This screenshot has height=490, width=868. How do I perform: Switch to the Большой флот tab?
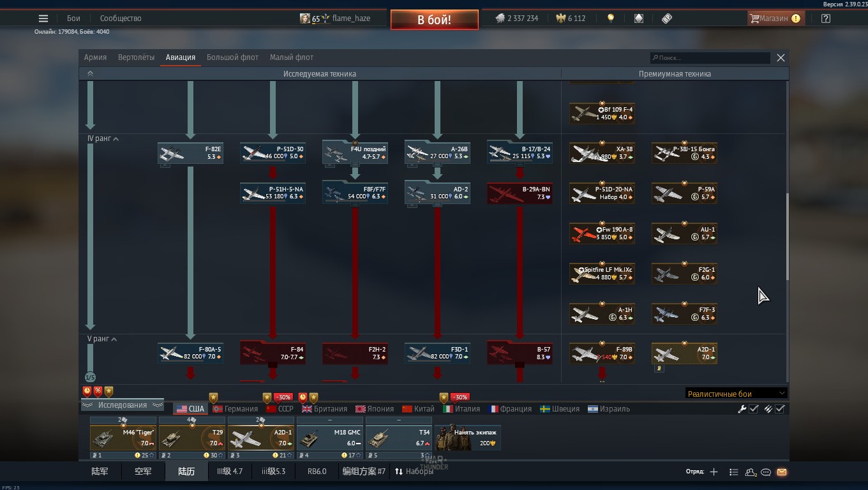click(232, 57)
